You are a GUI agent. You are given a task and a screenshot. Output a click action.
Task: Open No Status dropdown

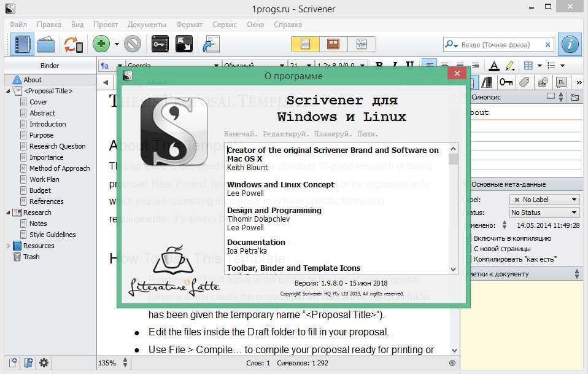(545, 212)
